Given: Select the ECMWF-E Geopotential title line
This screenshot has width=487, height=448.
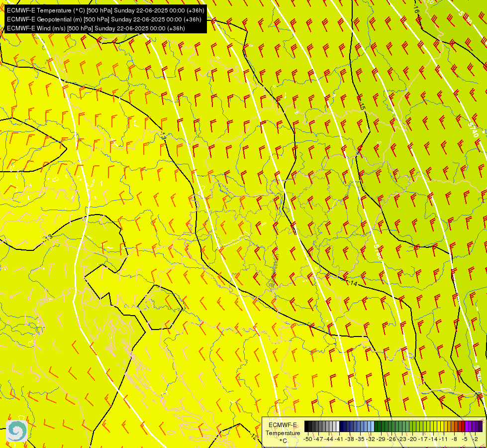Looking at the screenshot, I should click(104, 19).
